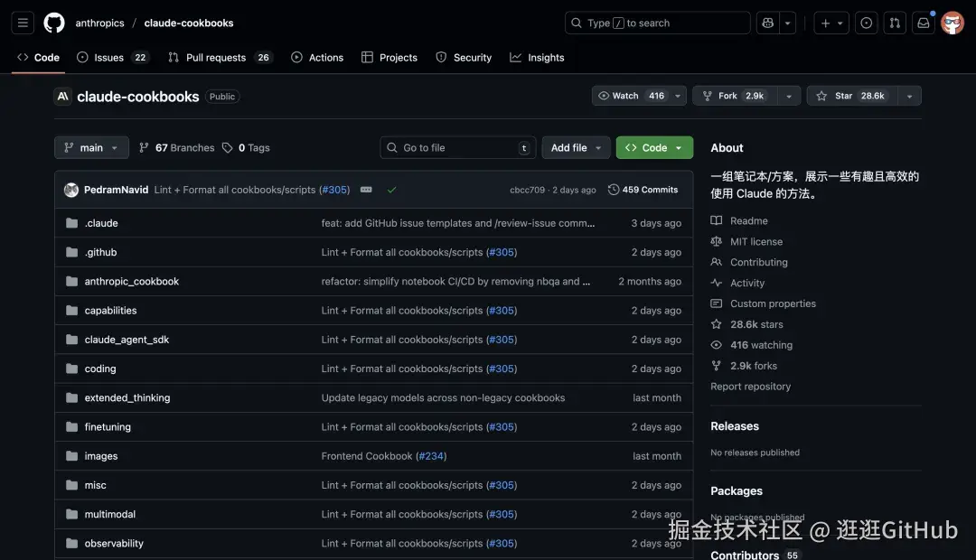This screenshot has width=976, height=560.
Task: Open the finetuning folder
Action: click(x=107, y=427)
